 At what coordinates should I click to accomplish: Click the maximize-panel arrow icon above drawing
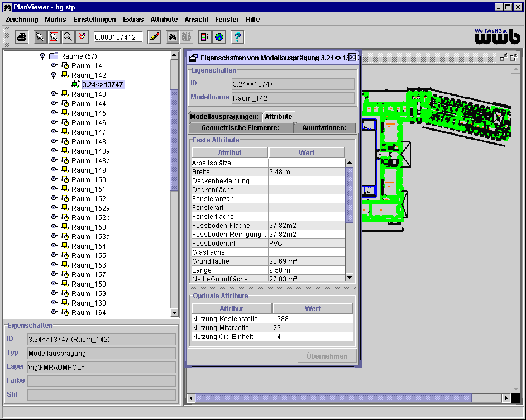tap(514, 58)
